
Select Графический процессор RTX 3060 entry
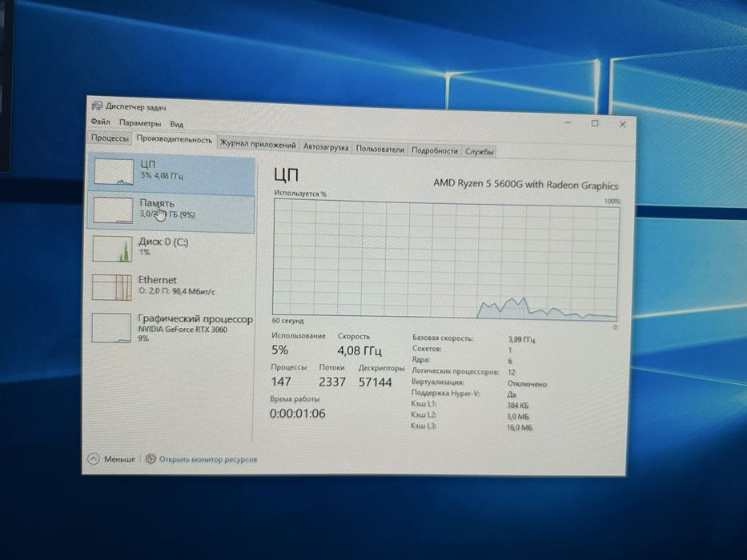(x=171, y=328)
